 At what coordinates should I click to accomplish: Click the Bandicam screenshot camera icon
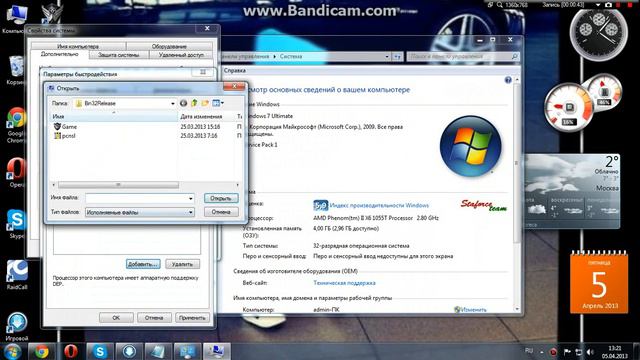point(608,4)
